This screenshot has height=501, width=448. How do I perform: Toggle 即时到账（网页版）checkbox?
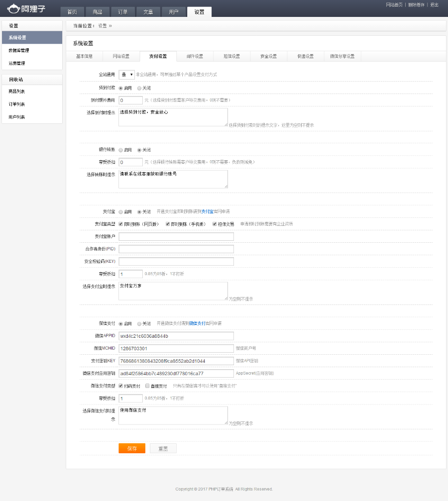(120, 224)
